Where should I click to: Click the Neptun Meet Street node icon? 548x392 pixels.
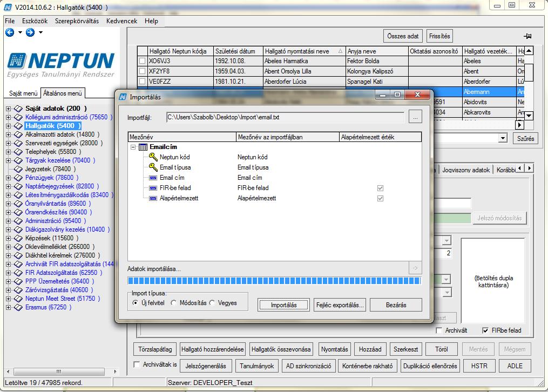point(18,299)
